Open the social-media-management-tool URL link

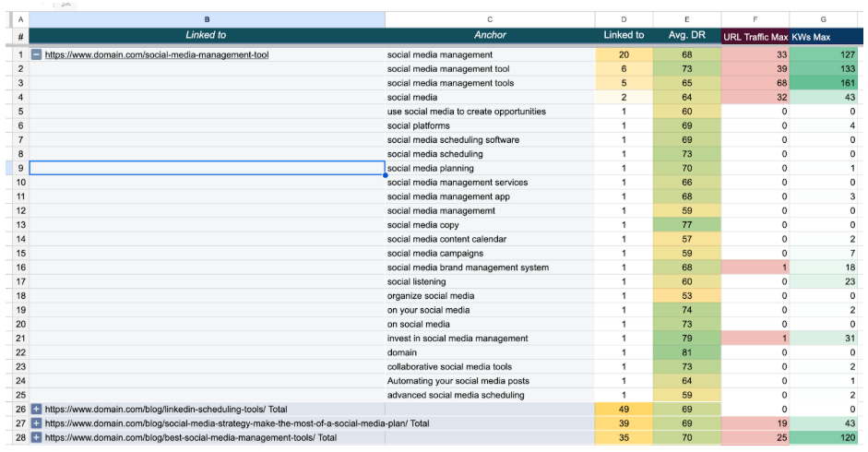point(157,54)
